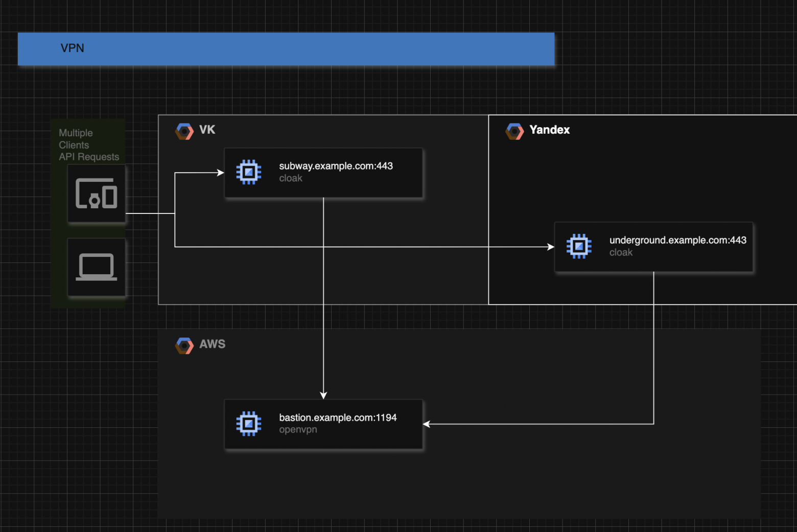
Task: Click the laptop client icon
Action: point(97,267)
